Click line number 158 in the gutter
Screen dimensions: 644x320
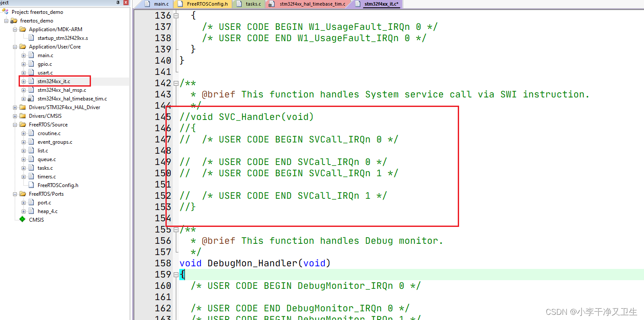tap(163, 263)
